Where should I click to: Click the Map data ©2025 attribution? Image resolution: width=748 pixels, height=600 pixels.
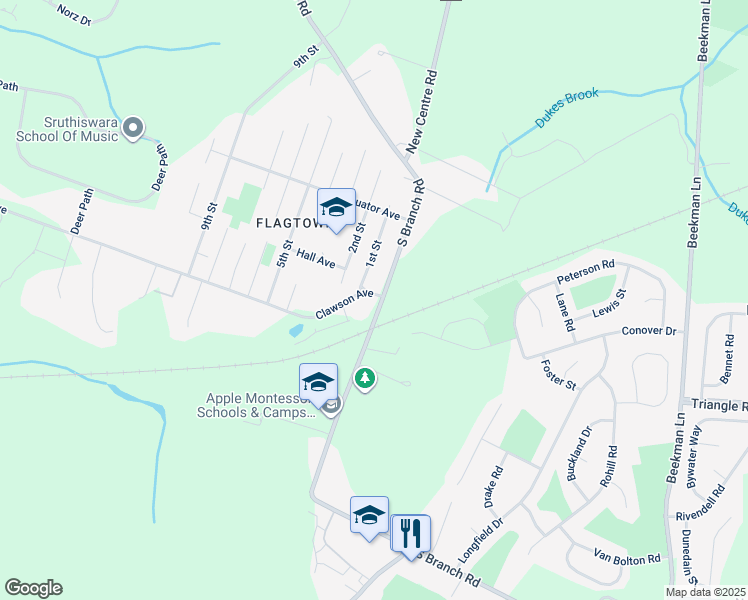pyautogui.click(x=706, y=592)
